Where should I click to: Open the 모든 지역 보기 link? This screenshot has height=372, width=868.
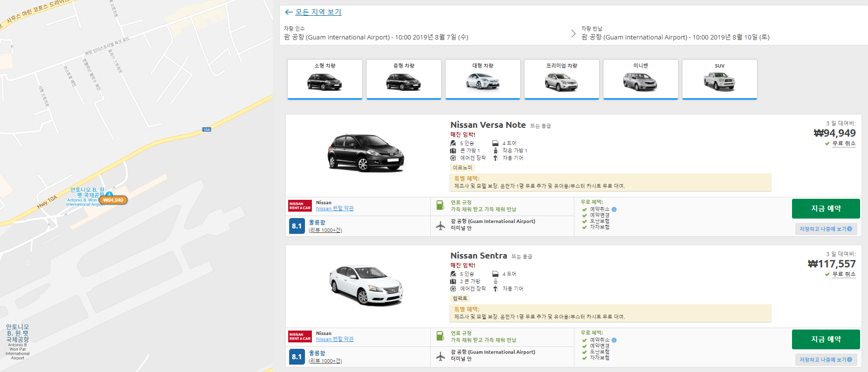(318, 12)
